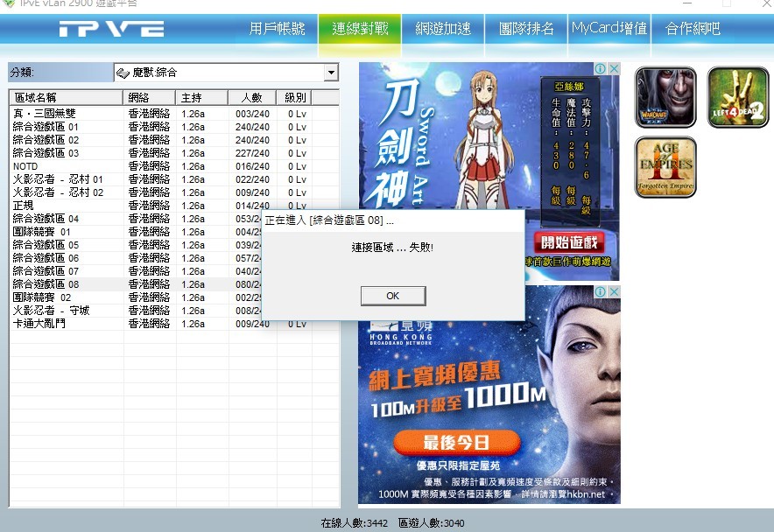This screenshot has height=532, width=774.
Task: Select room 團隊競賽 02
Action: [x=136, y=297]
